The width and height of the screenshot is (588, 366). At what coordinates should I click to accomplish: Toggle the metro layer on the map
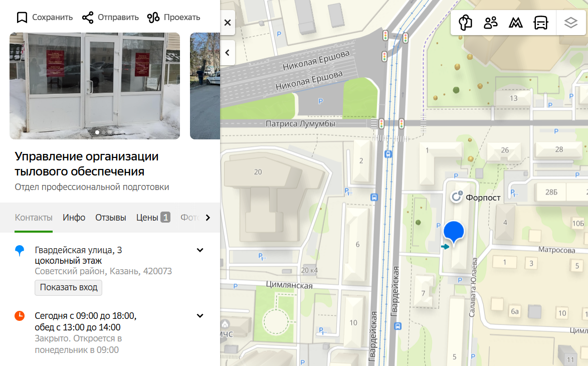pos(515,23)
